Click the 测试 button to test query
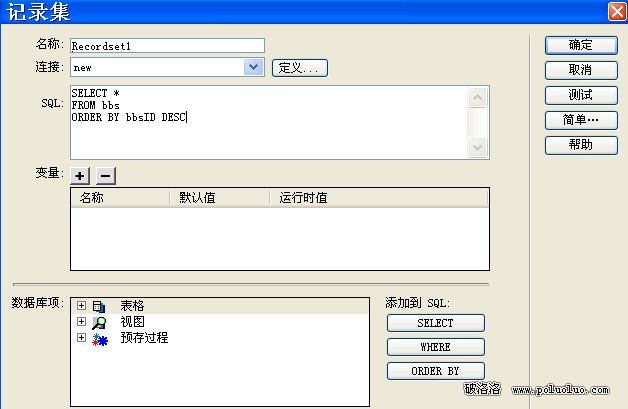The image size is (628, 409). coord(579,95)
